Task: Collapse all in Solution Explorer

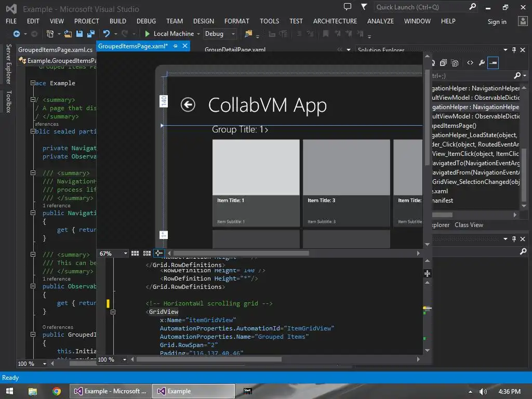Action: [x=444, y=63]
